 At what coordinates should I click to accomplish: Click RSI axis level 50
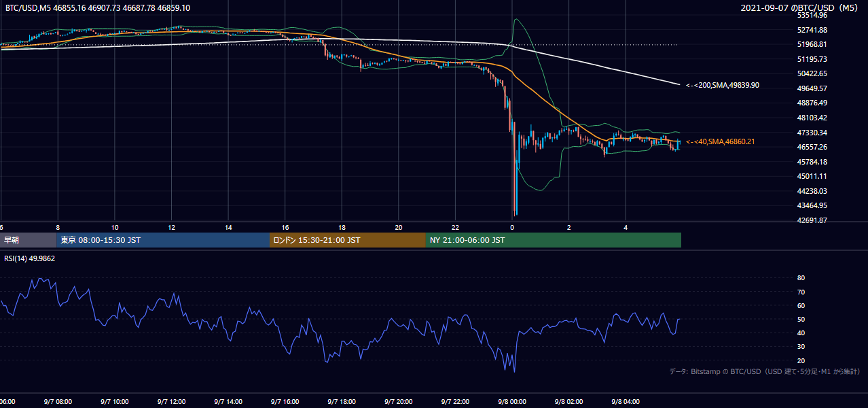(801, 319)
